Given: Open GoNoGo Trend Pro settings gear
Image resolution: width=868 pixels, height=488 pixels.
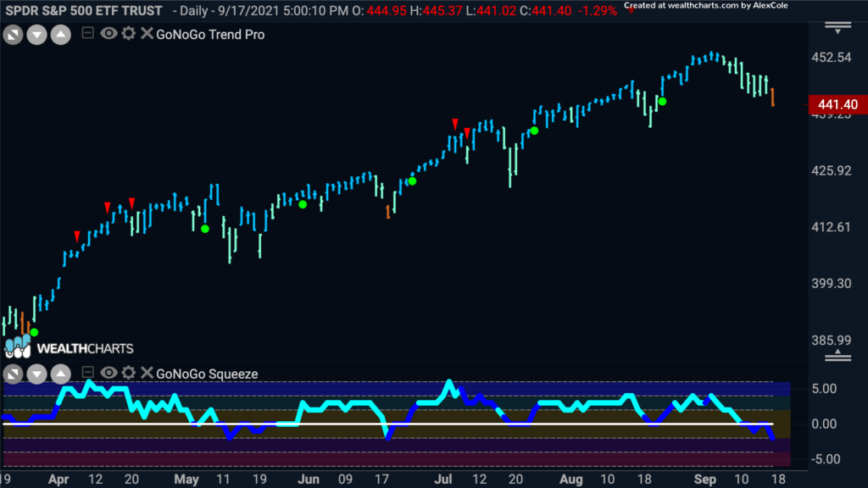Looking at the screenshot, I should coord(129,33).
